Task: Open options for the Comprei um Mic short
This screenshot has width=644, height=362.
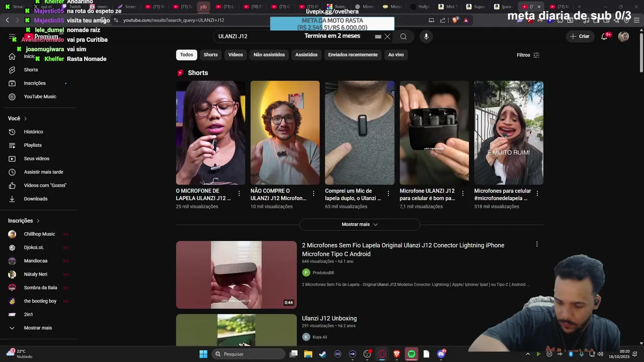Action: (x=388, y=194)
